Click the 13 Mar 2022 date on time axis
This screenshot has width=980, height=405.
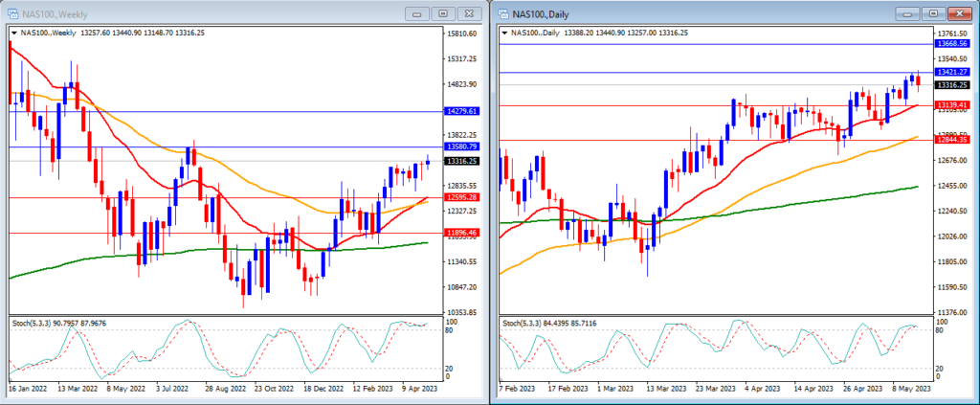click(78, 388)
